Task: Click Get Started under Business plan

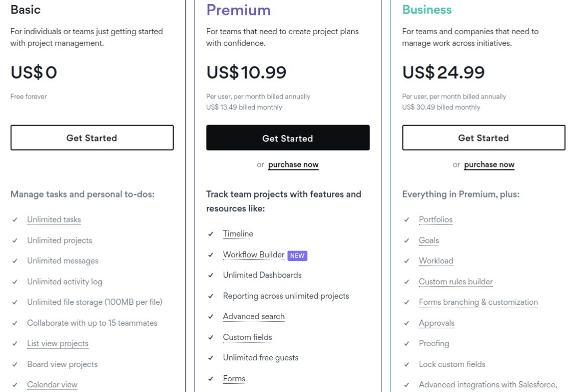Action: point(484,138)
